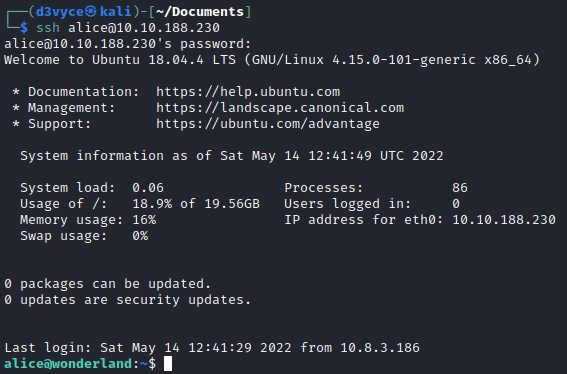Click the System load value 0.06
Viewport: 567px width, 374px height.
148,188
